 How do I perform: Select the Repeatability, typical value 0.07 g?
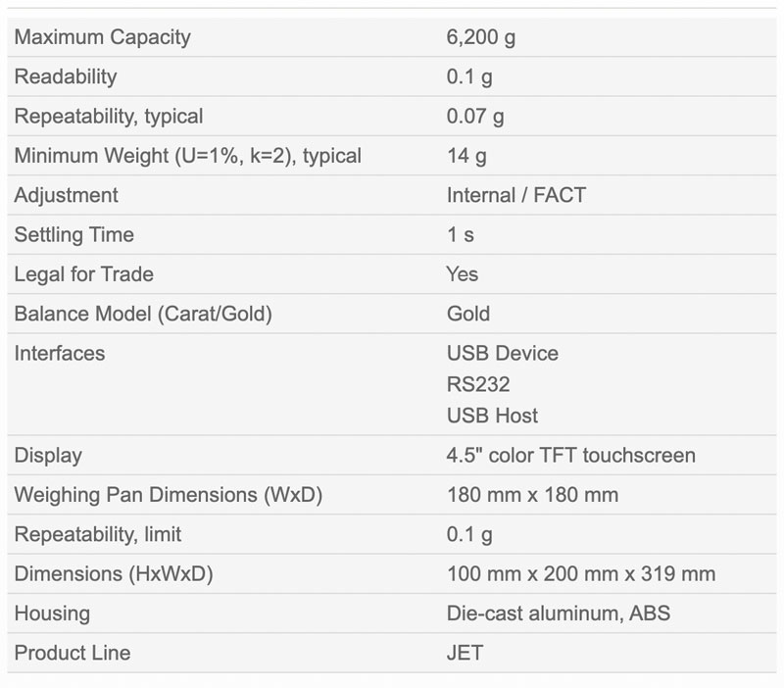475,117
